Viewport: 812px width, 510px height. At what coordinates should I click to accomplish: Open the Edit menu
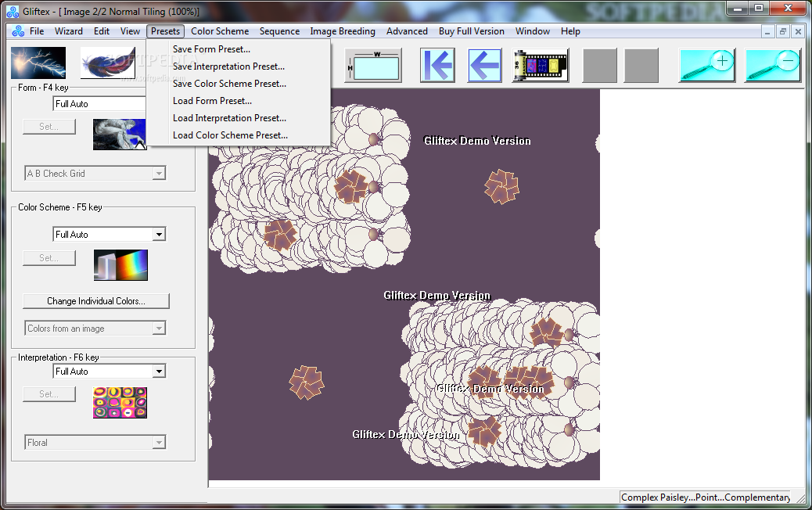(102, 31)
